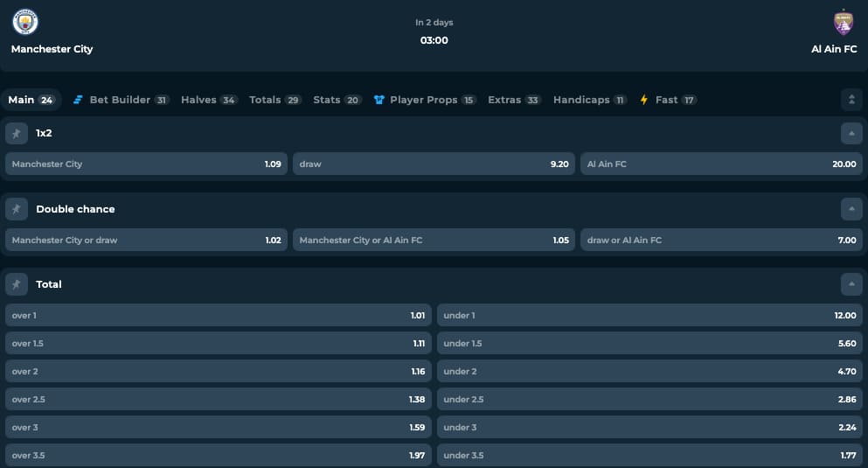Image resolution: width=868 pixels, height=468 pixels.
Task: Choose over 3 at 1.59
Action: click(x=219, y=427)
